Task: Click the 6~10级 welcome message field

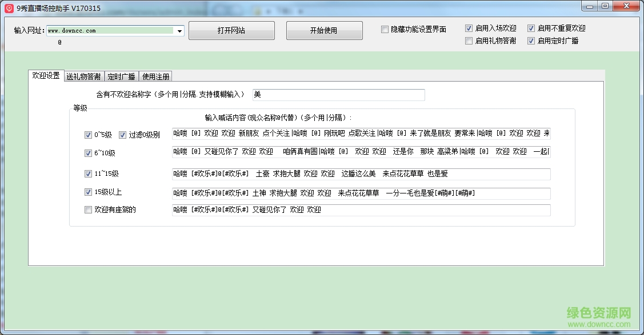Action: pos(361,152)
